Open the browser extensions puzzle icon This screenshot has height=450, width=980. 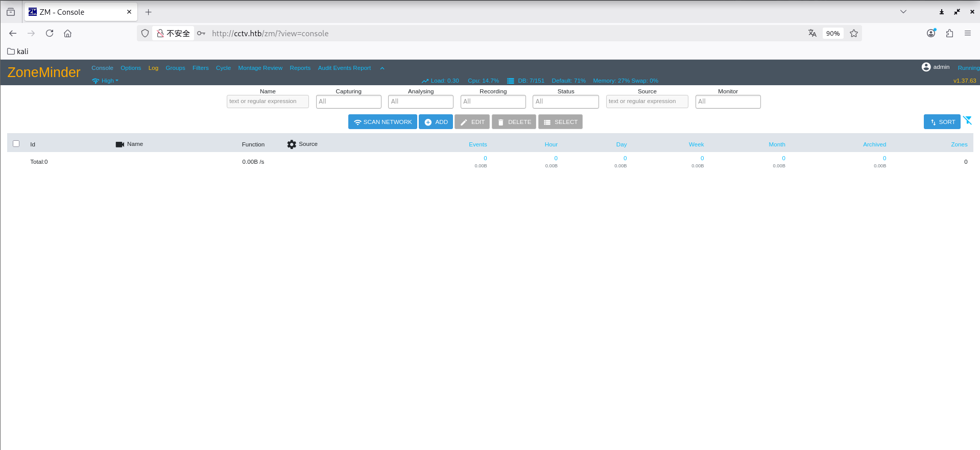(949, 33)
